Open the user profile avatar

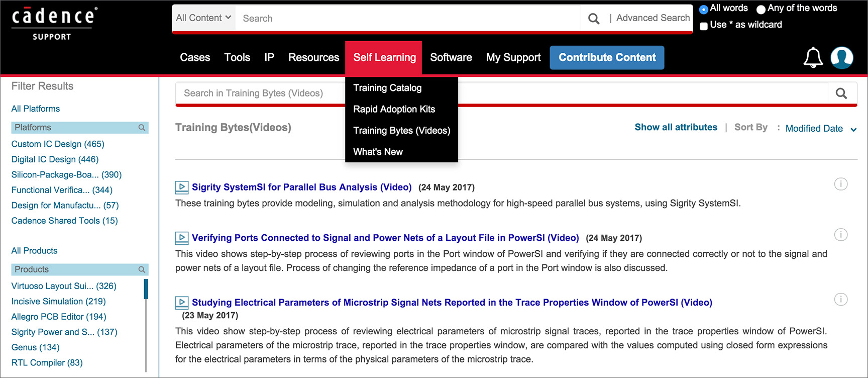[842, 57]
